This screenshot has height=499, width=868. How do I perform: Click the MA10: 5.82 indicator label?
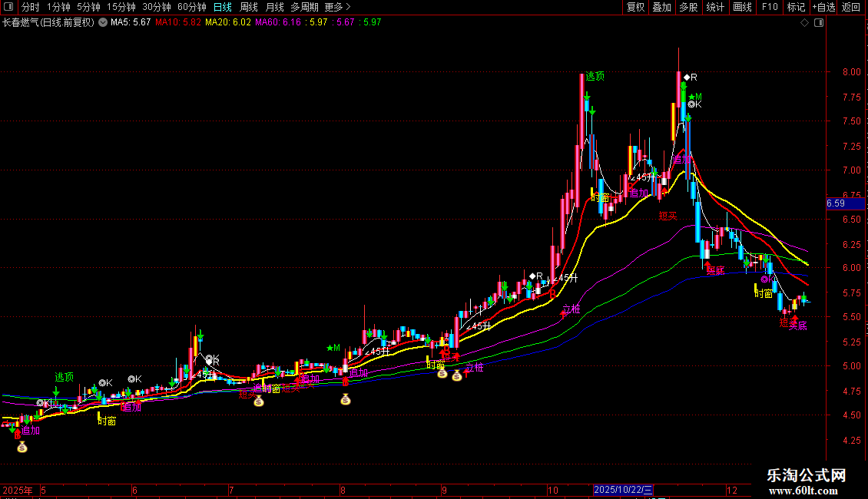pos(177,22)
